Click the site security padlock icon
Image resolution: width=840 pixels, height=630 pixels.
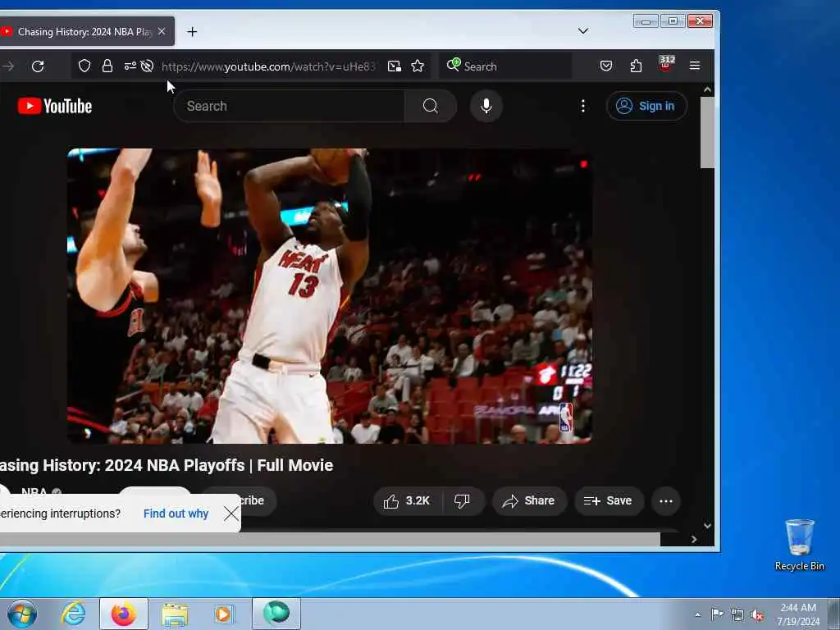(x=107, y=66)
